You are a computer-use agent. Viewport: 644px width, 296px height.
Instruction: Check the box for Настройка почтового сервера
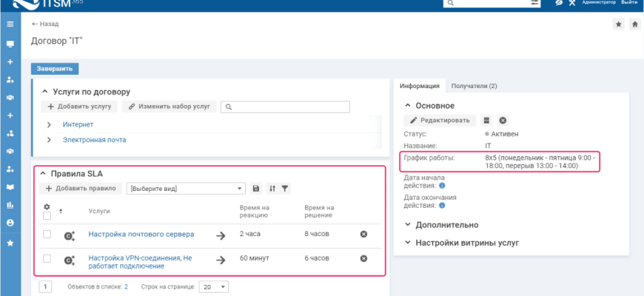pyautogui.click(x=47, y=234)
